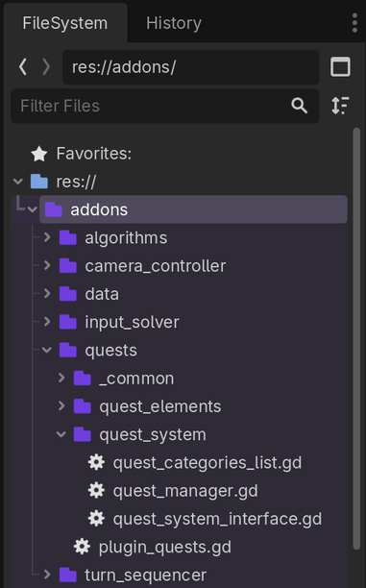The height and width of the screenshot is (588, 366).
Task: Select the _common folder name
Action: click(136, 379)
